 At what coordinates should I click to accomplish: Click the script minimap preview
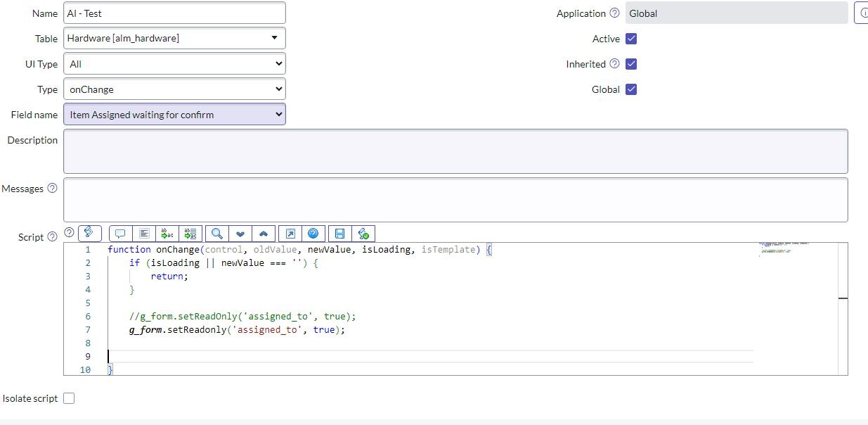point(784,248)
